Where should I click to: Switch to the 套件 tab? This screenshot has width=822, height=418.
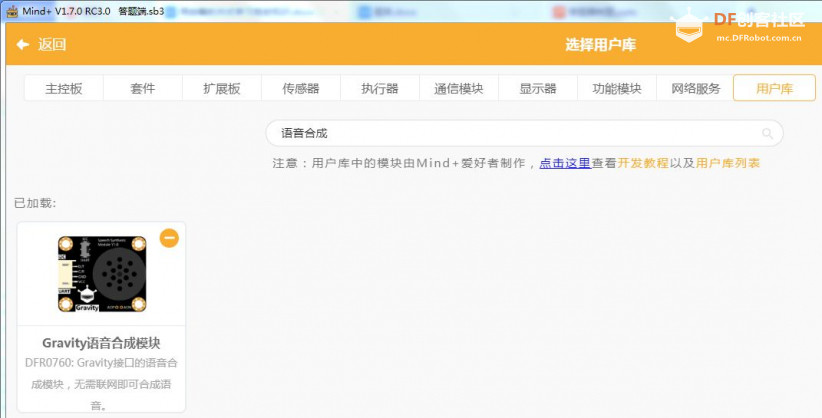(x=143, y=88)
